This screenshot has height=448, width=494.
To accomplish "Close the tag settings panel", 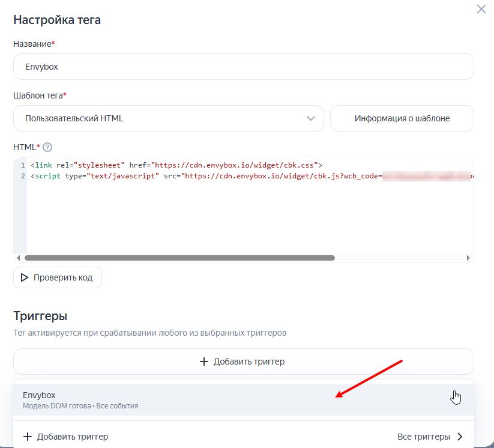I will point(481,9).
